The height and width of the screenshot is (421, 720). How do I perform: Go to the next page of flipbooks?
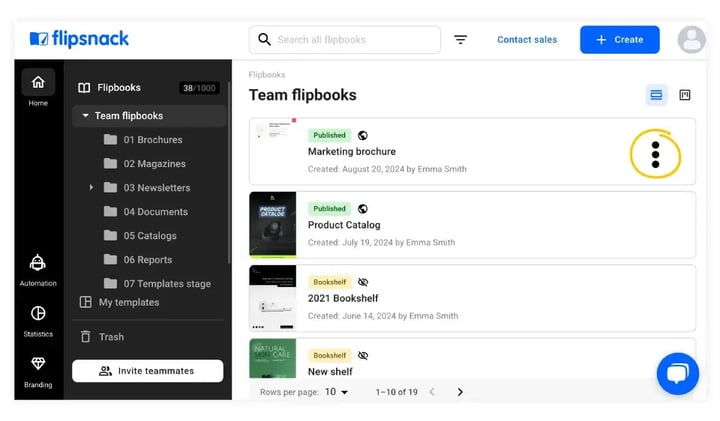(x=460, y=392)
